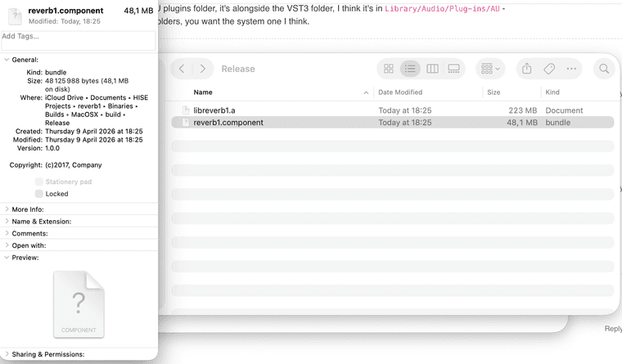Switch Finder to list view
This screenshot has height=364, width=622.
[x=410, y=69]
